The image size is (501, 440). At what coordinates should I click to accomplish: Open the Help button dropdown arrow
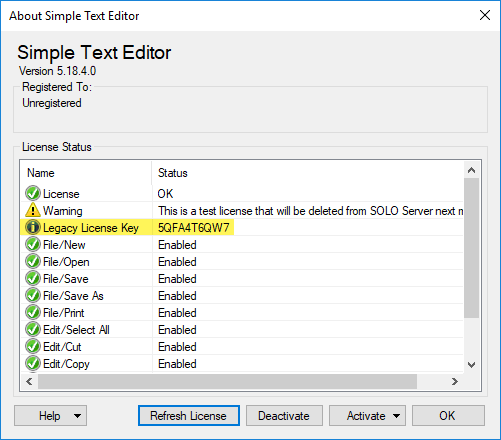77,416
